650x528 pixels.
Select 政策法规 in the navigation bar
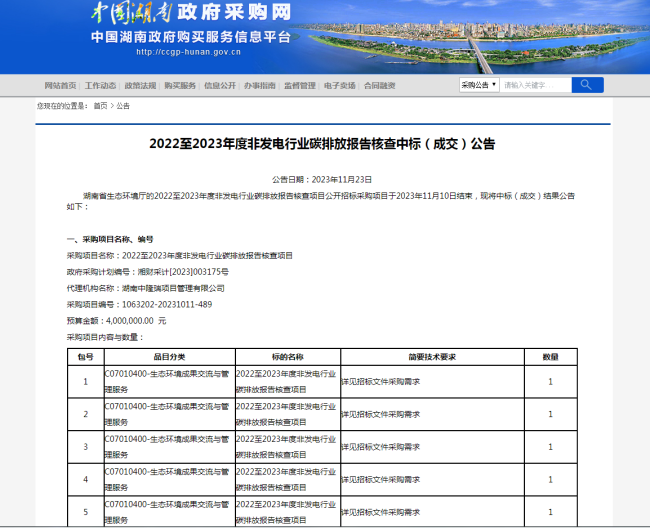[x=140, y=86]
